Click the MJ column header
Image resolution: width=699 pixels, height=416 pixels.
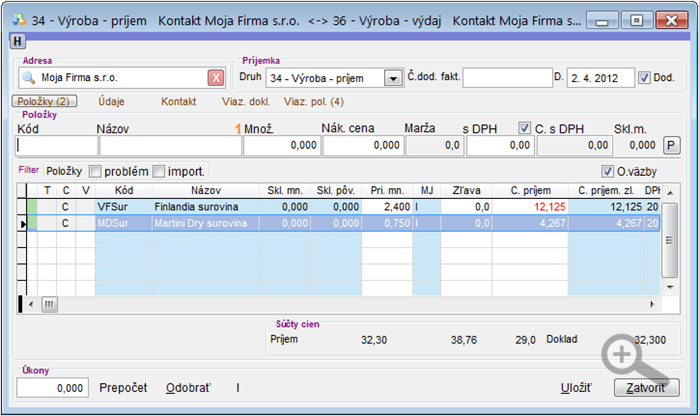[427, 190]
